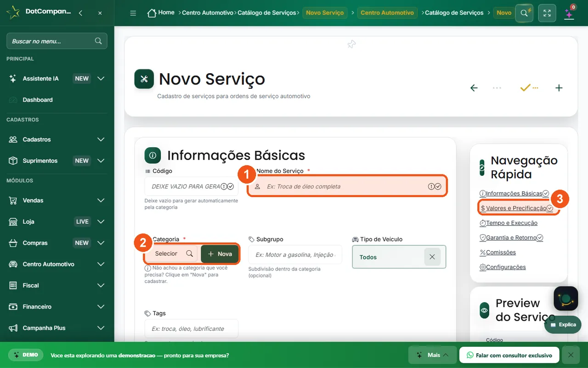Click the info icon in Nome do Serviço field
Viewport: 588px width, 368px height.
(431, 186)
